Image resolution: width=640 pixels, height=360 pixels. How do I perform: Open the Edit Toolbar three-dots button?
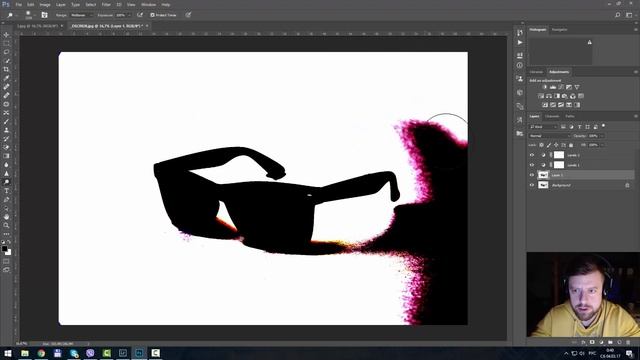[6, 234]
